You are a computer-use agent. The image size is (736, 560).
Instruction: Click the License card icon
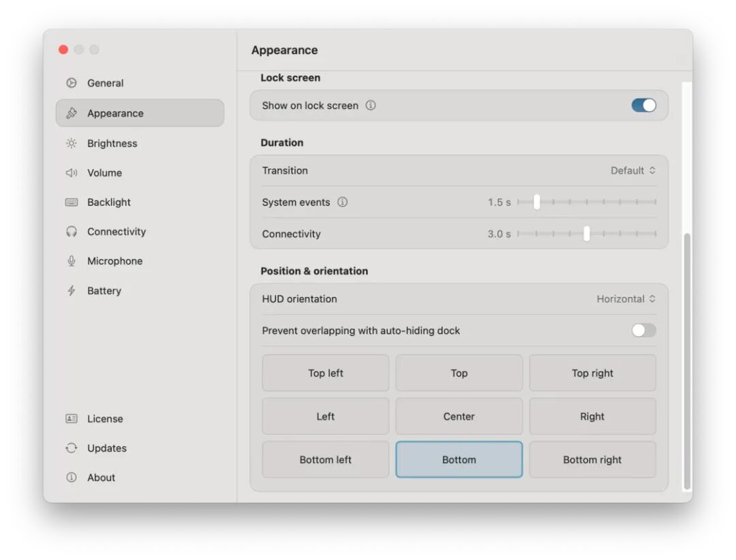click(x=72, y=418)
